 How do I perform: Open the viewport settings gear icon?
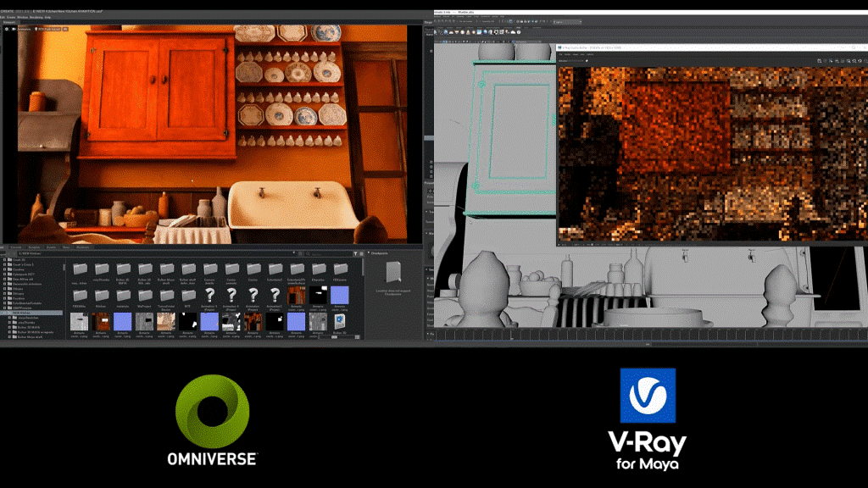point(7,29)
